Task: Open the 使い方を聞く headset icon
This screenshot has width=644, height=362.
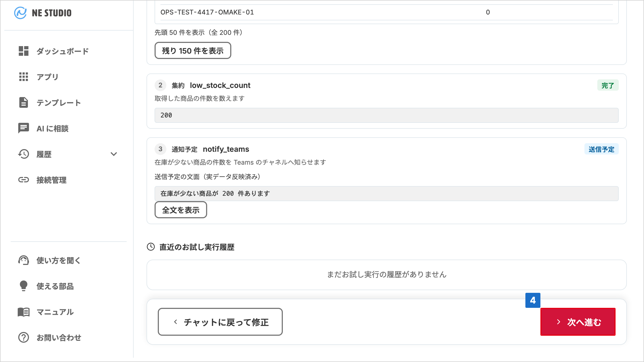Action: (x=24, y=260)
